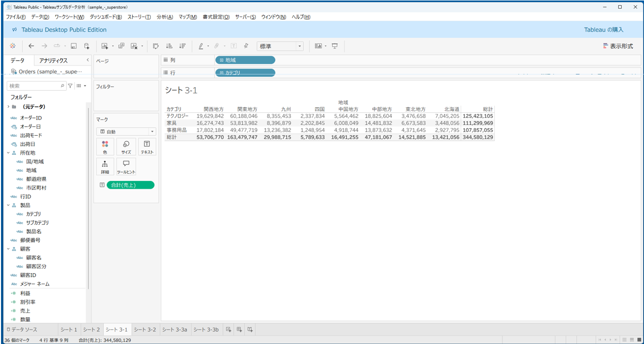
Task: Open the 標準 fit dropdown
Action: pos(280,46)
